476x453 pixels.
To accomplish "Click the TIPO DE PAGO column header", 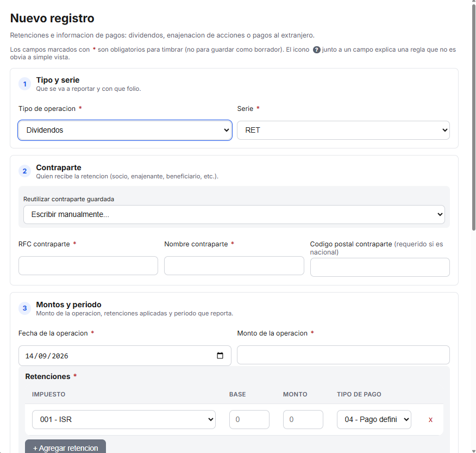I will [x=359, y=394].
